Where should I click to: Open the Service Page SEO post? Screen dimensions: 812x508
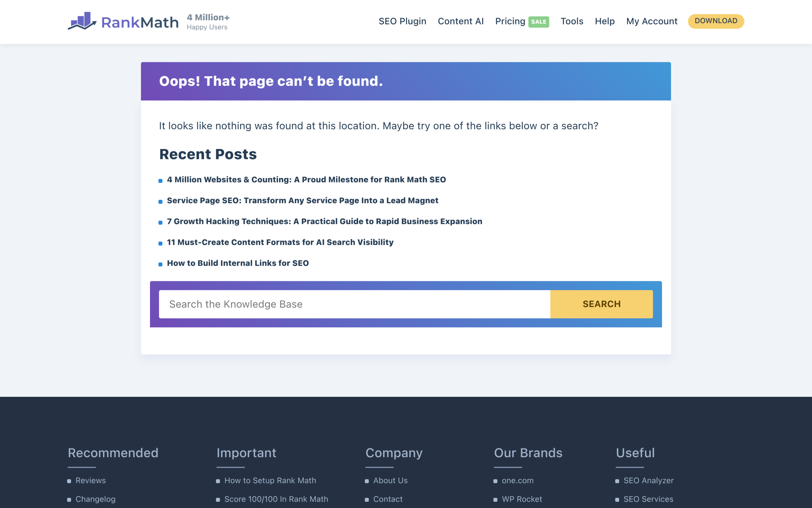(302, 200)
